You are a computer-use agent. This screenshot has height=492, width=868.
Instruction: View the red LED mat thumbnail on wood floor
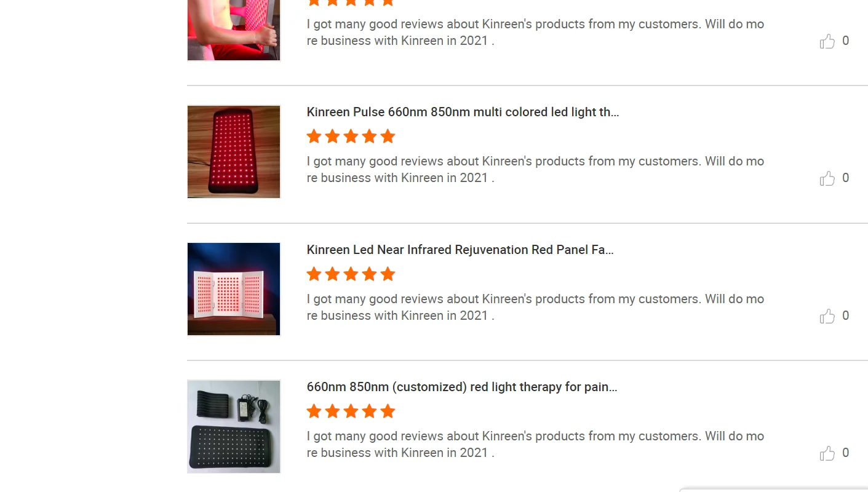(234, 152)
